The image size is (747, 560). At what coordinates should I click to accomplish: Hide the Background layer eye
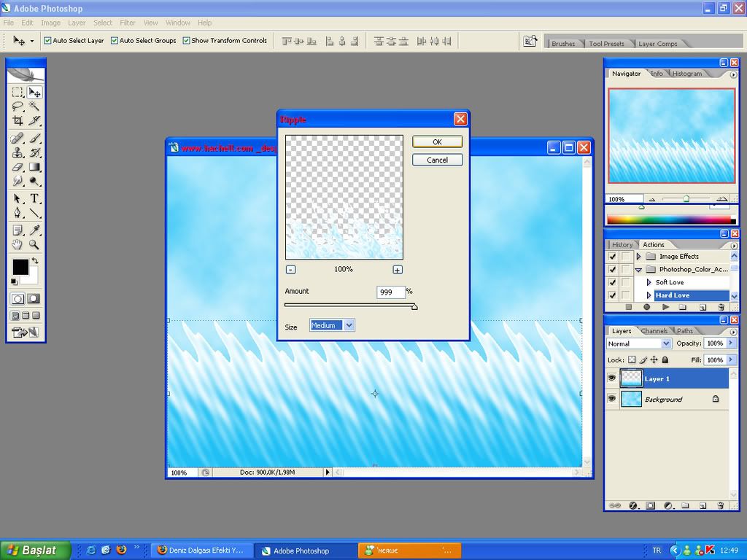(x=612, y=399)
